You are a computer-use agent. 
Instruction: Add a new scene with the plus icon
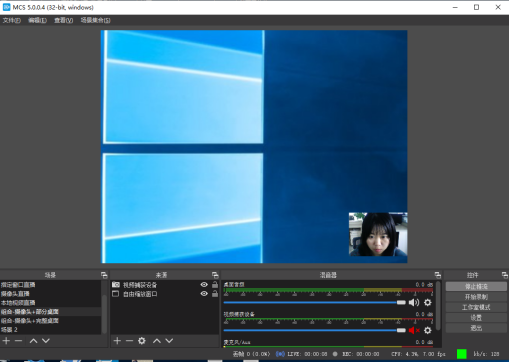6,341
